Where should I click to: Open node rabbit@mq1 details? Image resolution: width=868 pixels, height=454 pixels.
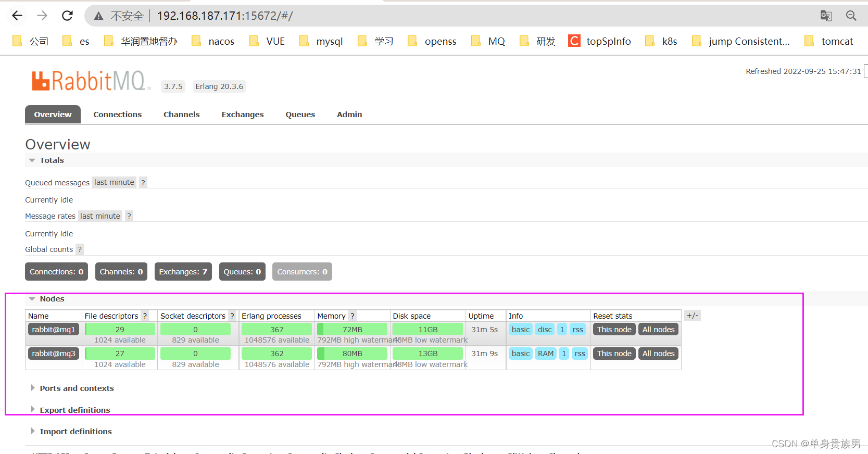[x=54, y=330]
